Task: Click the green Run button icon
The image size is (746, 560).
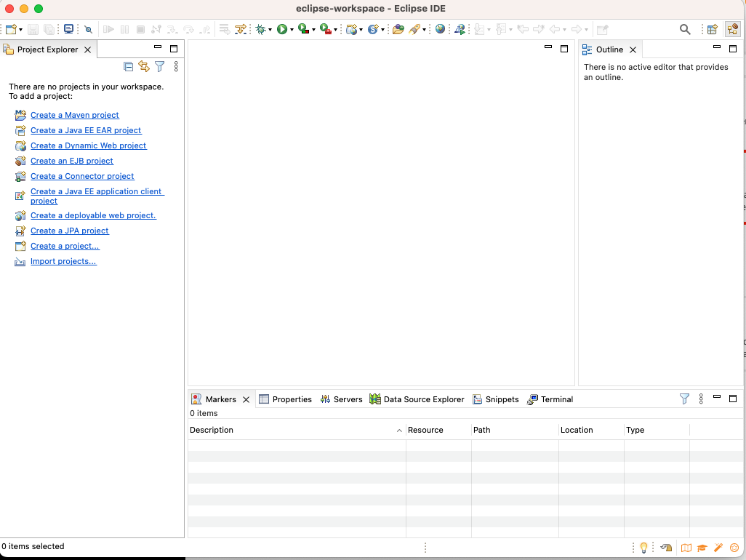Action: pos(282,30)
